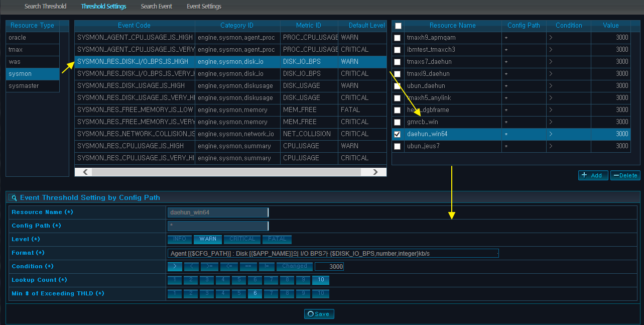Check the header select-all checkbox

(x=398, y=26)
